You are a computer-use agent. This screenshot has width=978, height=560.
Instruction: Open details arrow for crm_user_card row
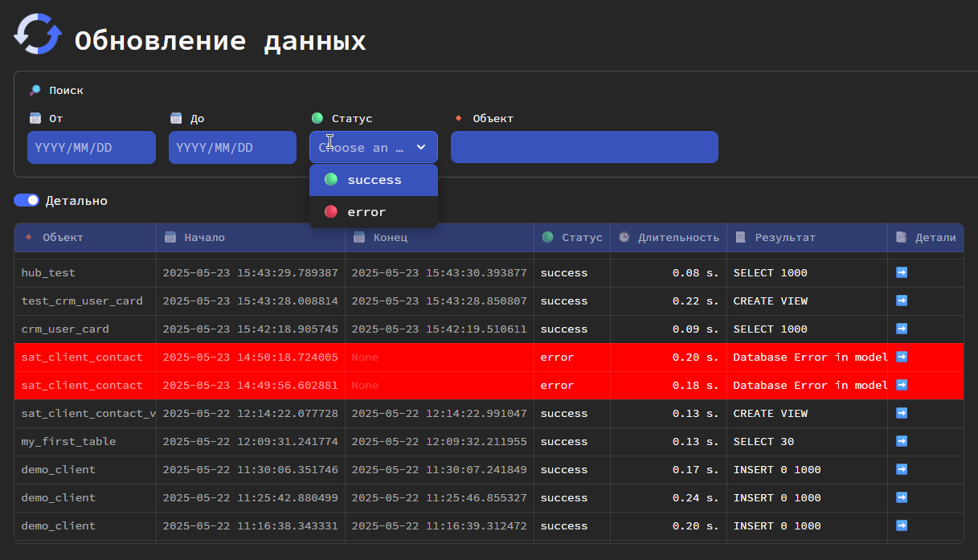[x=902, y=329]
